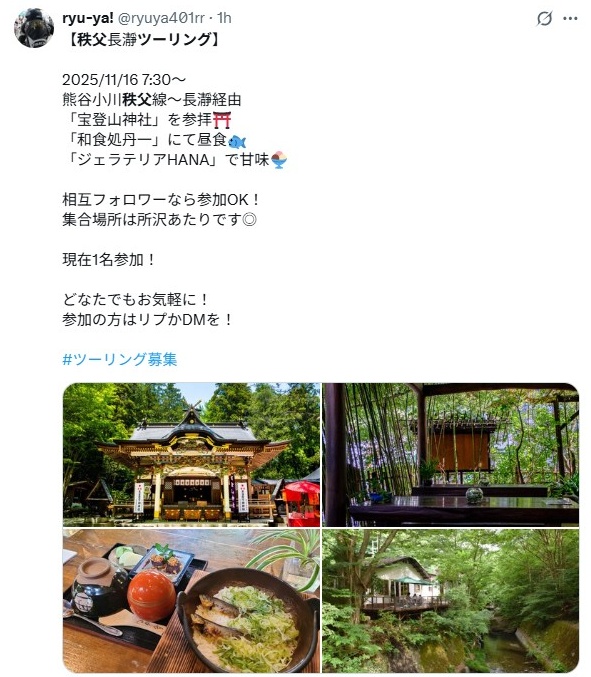Open the shrine building photo
Viewport: 591px width, 677px height.
coord(192,455)
